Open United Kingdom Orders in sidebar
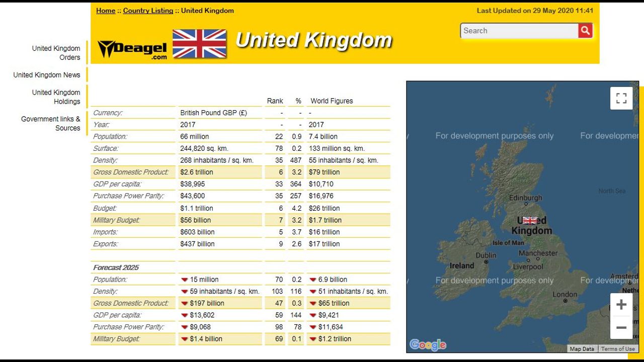Viewport: 644px width, 362px height. pos(56,53)
